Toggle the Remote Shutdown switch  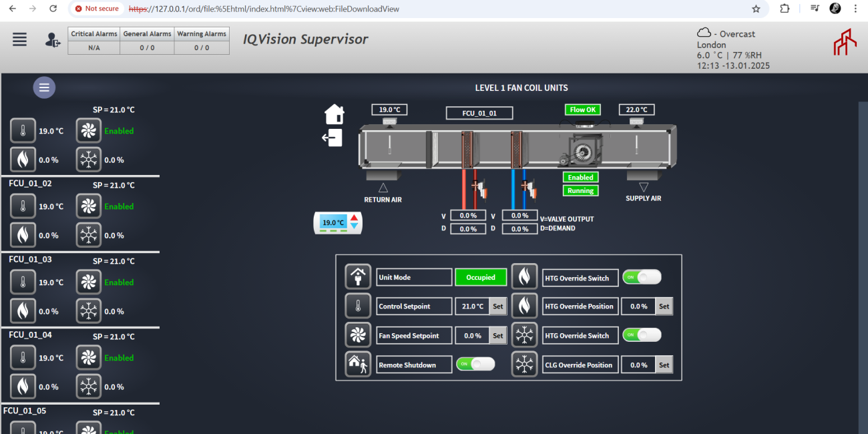[x=475, y=364]
